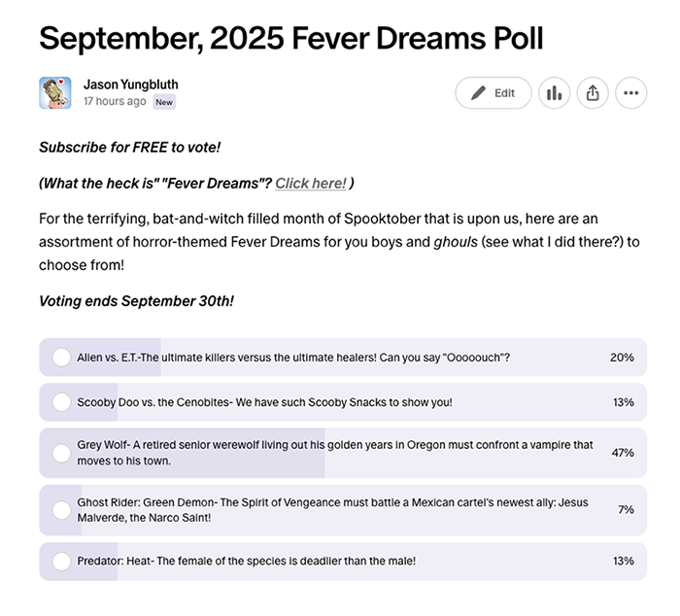
Task: Click the 20% result for Alien vs. E.T.
Action: pyautogui.click(x=622, y=358)
